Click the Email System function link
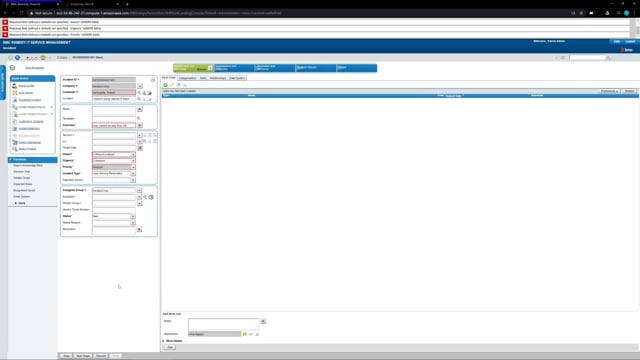Image resolution: width=640 pixels, height=360 pixels. click(22, 197)
